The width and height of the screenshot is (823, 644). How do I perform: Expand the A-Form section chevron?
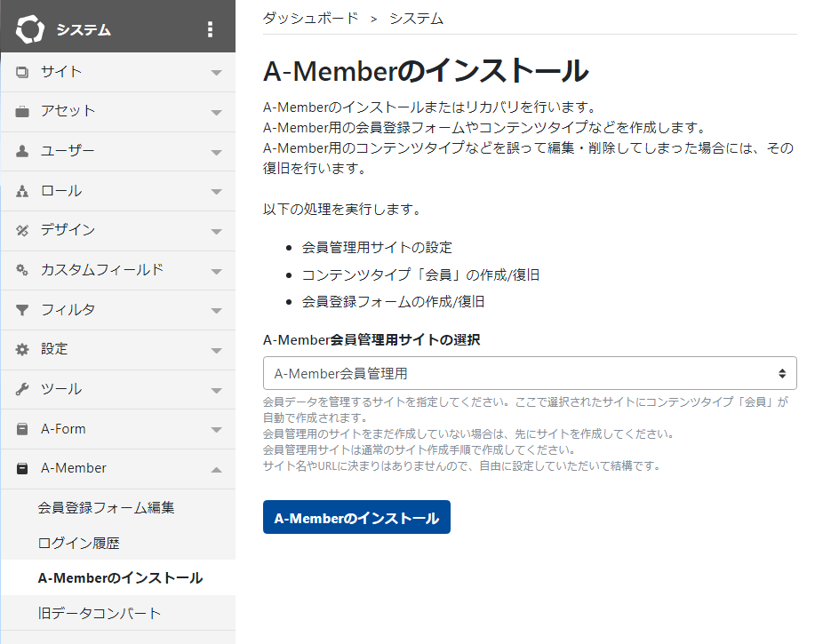pyautogui.click(x=216, y=430)
